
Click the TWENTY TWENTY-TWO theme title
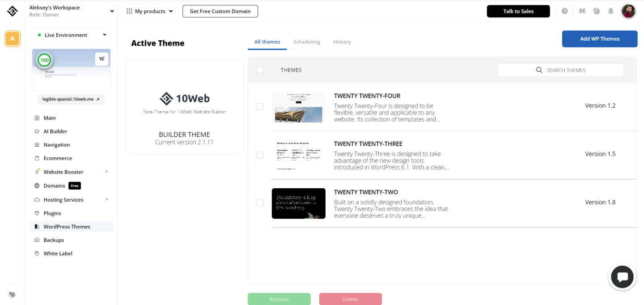click(x=366, y=192)
